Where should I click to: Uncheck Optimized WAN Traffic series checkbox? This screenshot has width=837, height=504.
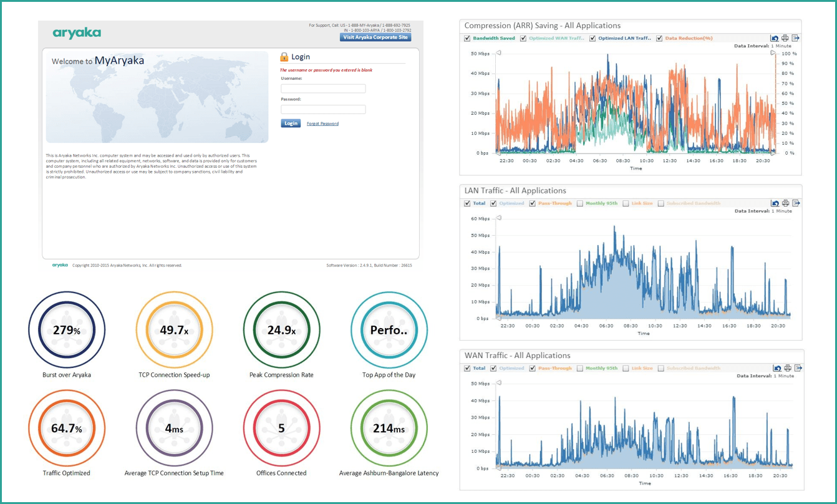click(x=523, y=39)
